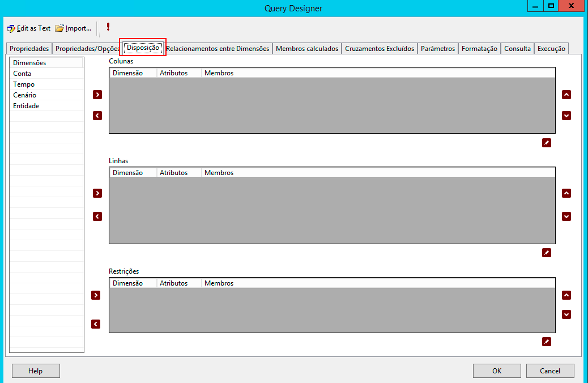
Task: Run query with red exclamation icon
Action: point(108,27)
